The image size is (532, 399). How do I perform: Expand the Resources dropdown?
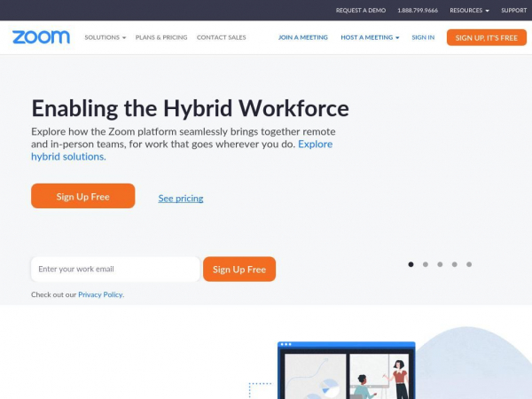tap(469, 10)
